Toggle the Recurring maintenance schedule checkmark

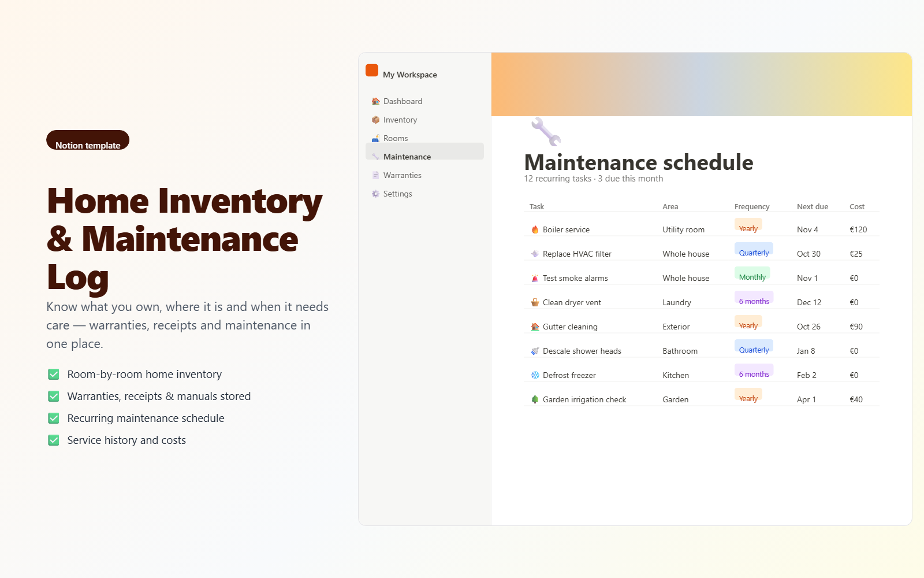coord(54,418)
